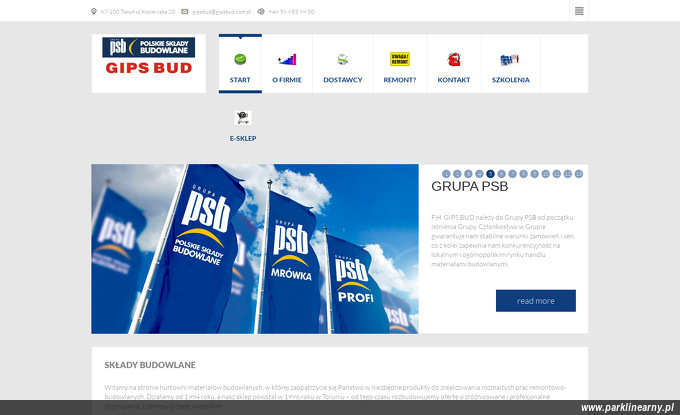Go to slide 1 in the slider pagination
Screen dimensions: 680x415
446,174
